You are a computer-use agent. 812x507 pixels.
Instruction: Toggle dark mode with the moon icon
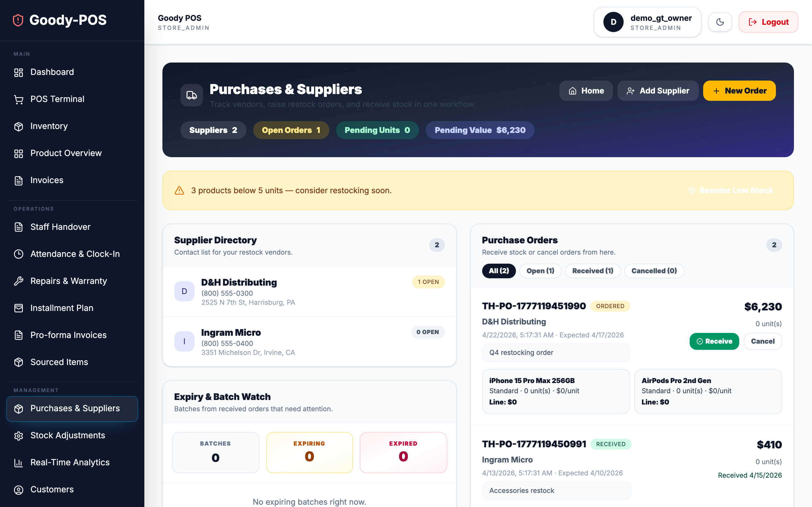[720, 22]
